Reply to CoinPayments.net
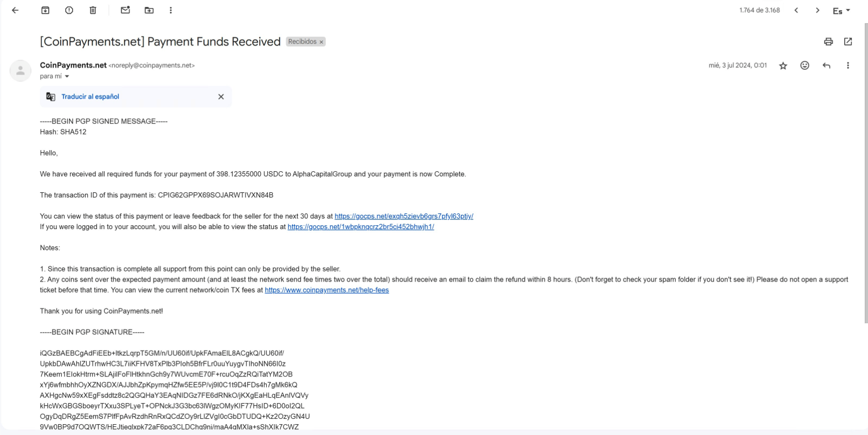This screenshot has width=868, height=435. [826, 66]
